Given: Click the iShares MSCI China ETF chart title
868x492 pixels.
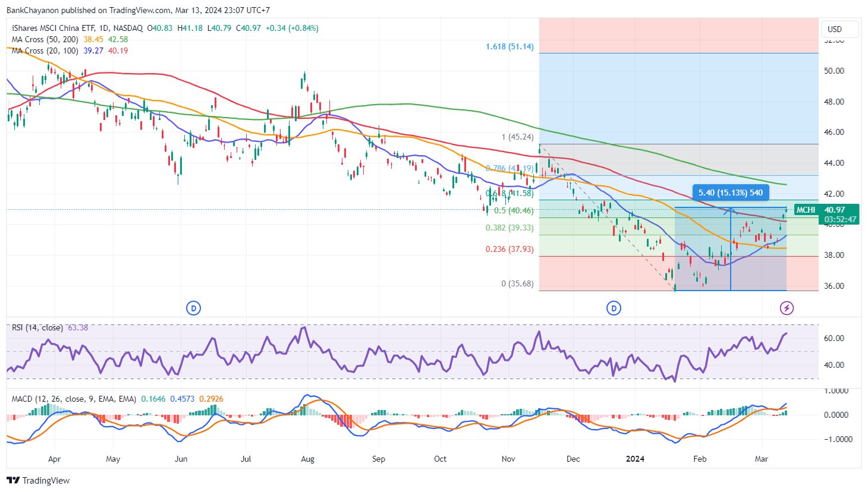Looking at the screenshot, I should click(77, 28).
